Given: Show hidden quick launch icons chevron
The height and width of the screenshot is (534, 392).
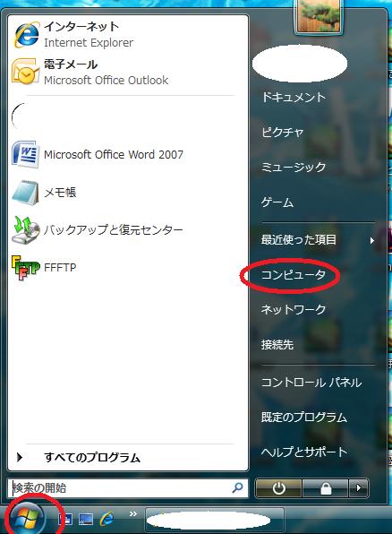Looking at the screenshot, I should 133,513.
